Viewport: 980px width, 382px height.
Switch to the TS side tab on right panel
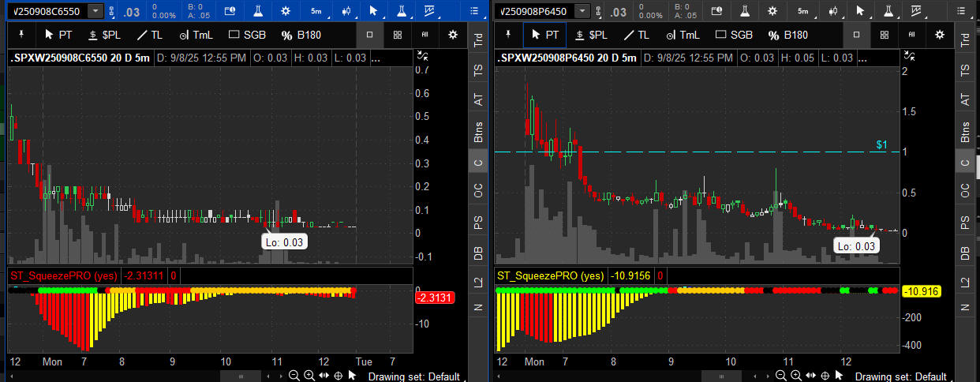[964, 70]
